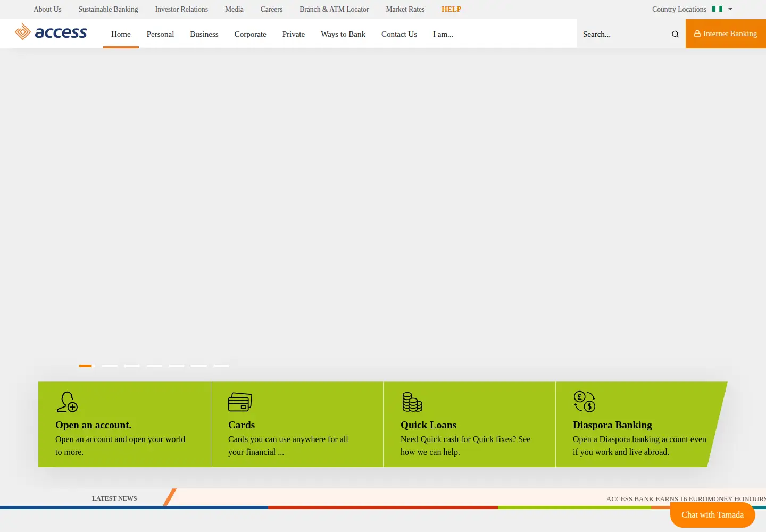Open the Euromoney Honours news headline
This screenshot has height=532, width=766.
[x=686, y=499]
